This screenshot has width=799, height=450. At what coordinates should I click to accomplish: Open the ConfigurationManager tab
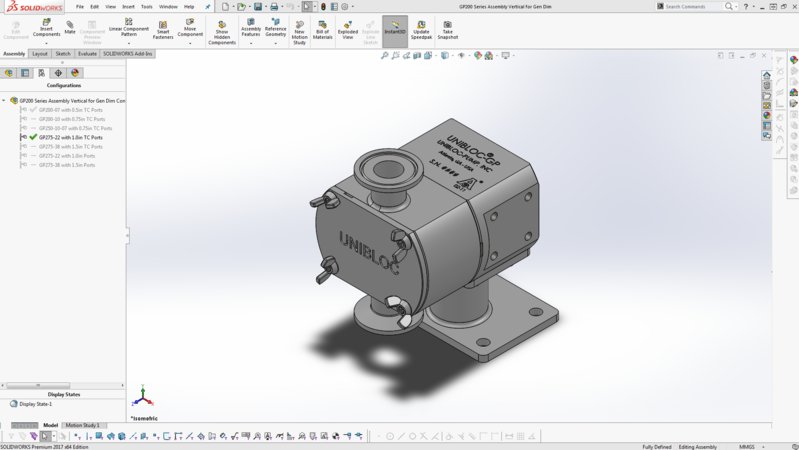[x=41, y=73]
